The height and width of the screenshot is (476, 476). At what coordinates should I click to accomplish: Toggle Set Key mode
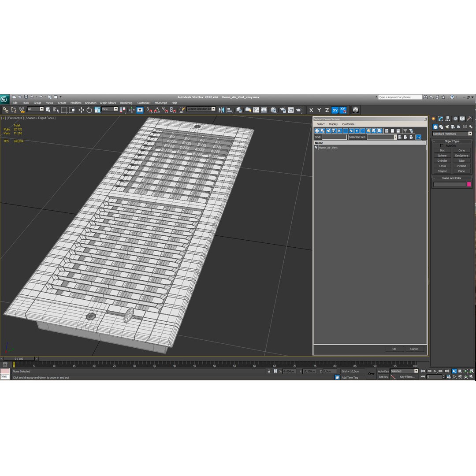point(383,377)
